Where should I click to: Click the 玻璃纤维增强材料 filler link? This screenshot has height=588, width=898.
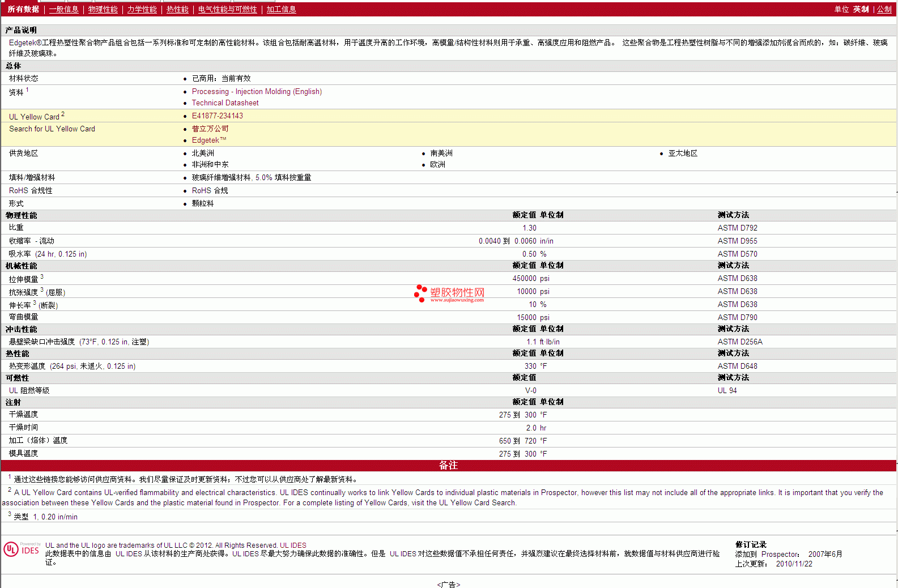[x=221, y=177]
